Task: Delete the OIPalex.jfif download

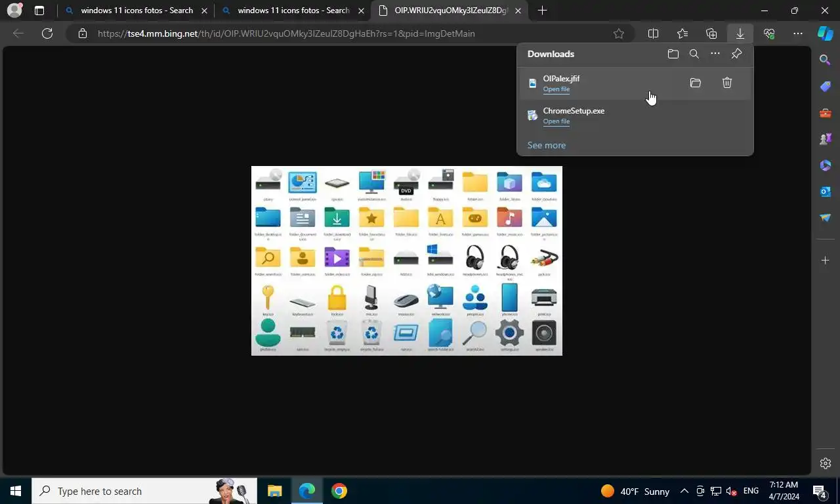Action: pos(727,83)
